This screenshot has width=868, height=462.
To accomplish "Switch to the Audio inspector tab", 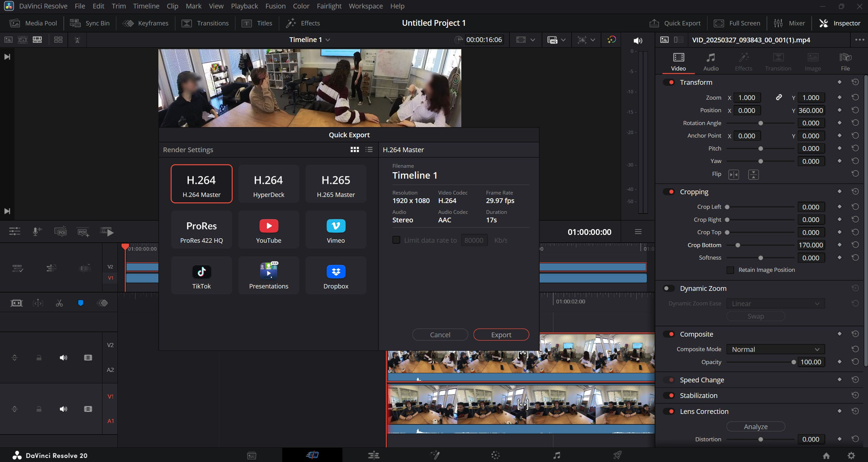I will (711, 62).
